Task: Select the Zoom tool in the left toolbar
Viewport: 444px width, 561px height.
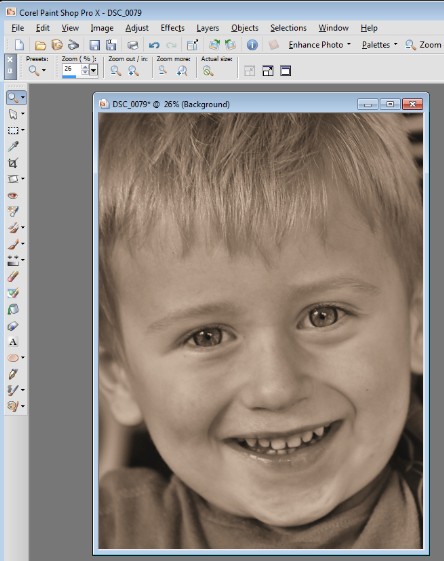Action: 13,97
